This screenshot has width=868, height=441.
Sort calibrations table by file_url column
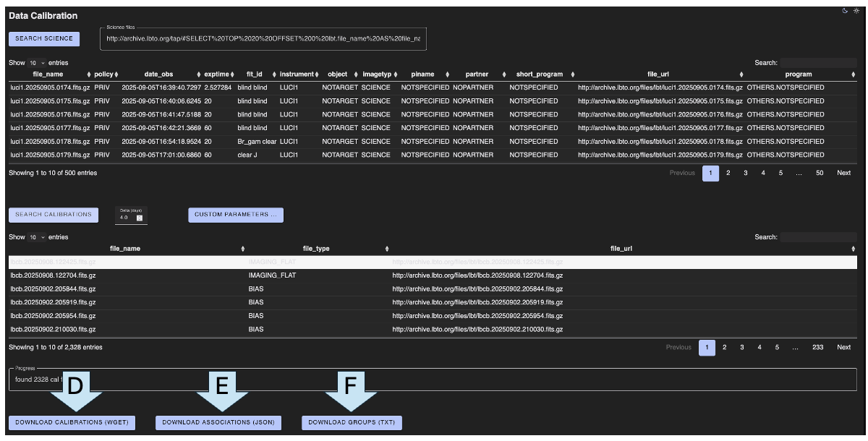point(621,249)
